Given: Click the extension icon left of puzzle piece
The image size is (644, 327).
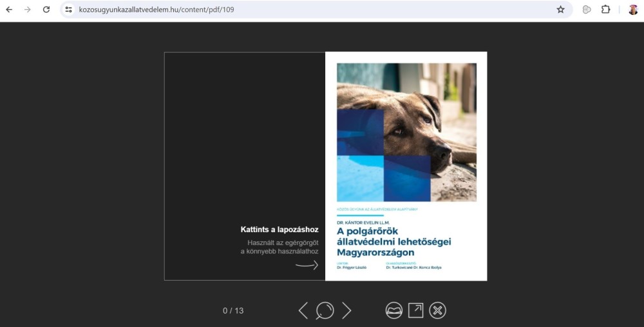Looking at the screenshot, I should (587, 10).
